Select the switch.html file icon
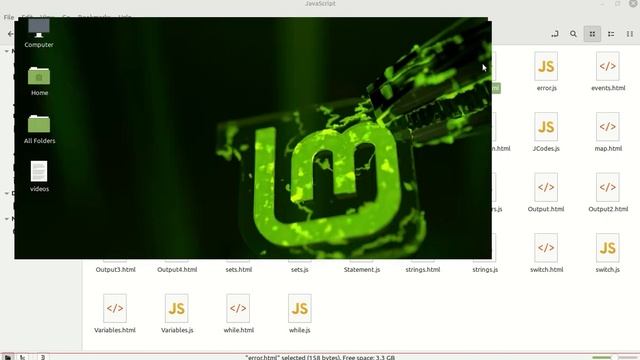This screenshot has height=360, width=640. point(546,248)
